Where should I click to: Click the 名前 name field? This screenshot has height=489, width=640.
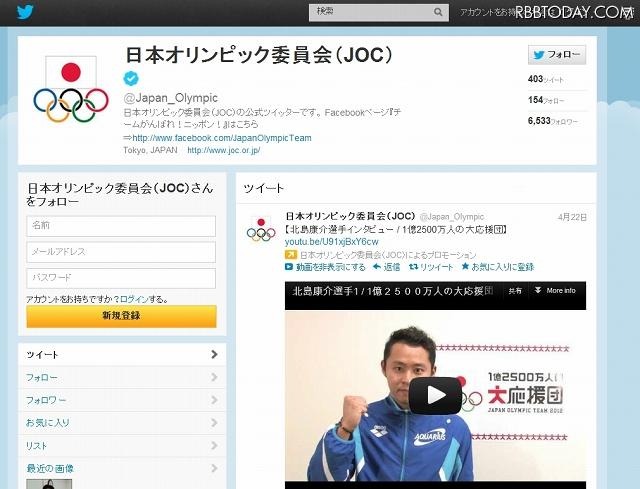point(121,226)
